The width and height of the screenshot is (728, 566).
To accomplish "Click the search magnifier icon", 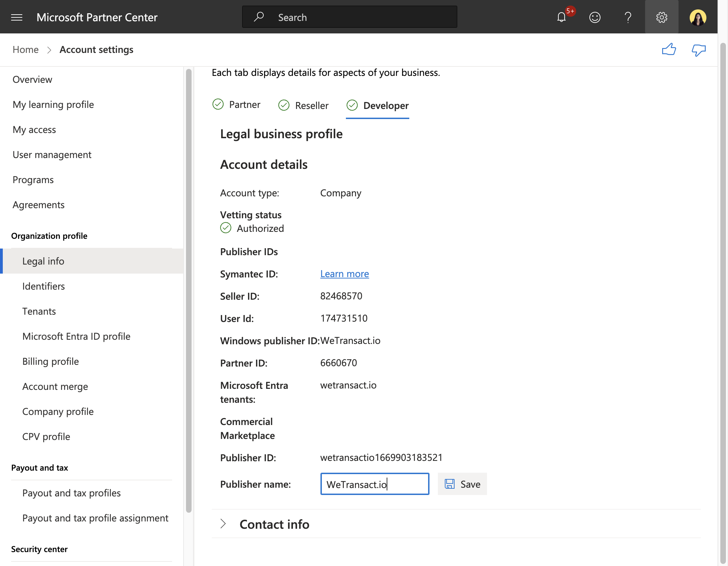I will tap(258, 17).
